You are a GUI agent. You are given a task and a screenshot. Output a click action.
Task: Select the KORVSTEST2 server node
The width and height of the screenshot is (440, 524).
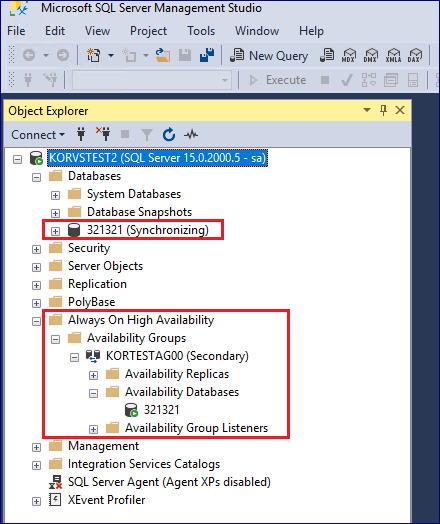[157, 158]
